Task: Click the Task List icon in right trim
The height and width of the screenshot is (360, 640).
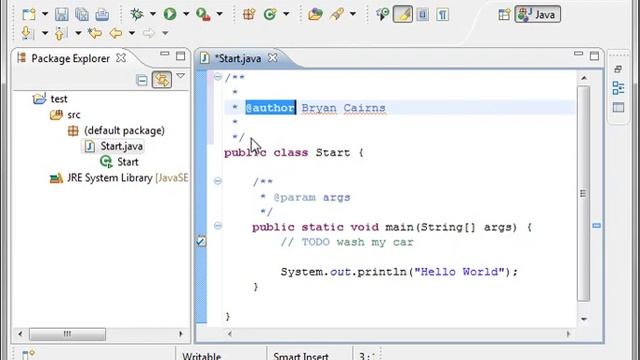Action: point(618,108)
